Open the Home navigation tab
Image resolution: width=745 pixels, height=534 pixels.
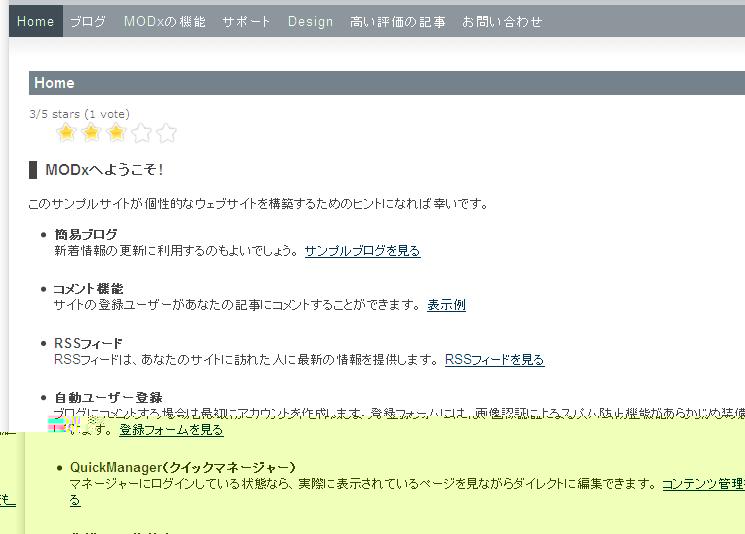36,21
